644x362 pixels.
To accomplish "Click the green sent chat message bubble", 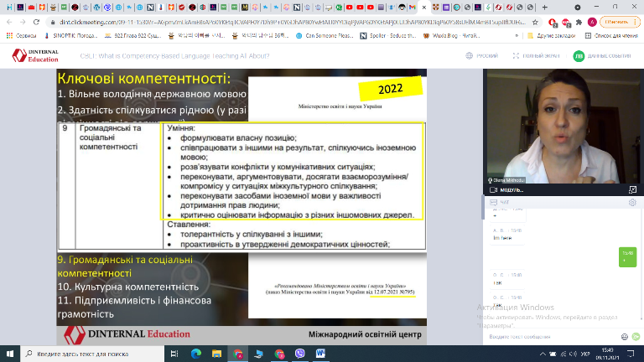I will click(x=627, y=257).
